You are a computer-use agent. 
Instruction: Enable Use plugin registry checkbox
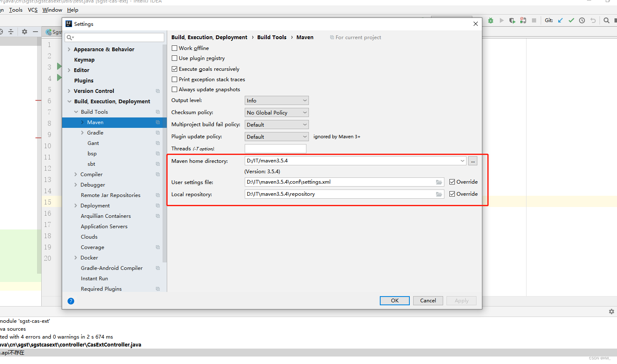click(175, 58)
